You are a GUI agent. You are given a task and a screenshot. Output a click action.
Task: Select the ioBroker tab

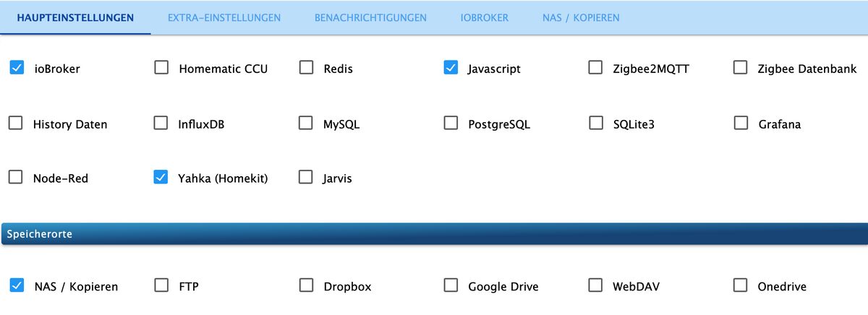485,17
